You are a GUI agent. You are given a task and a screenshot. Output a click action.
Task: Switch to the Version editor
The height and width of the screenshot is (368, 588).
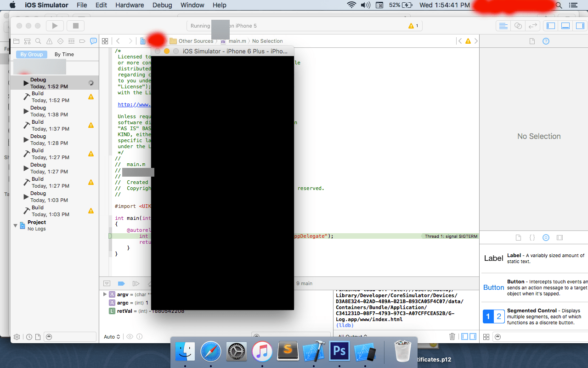(532, 26)
